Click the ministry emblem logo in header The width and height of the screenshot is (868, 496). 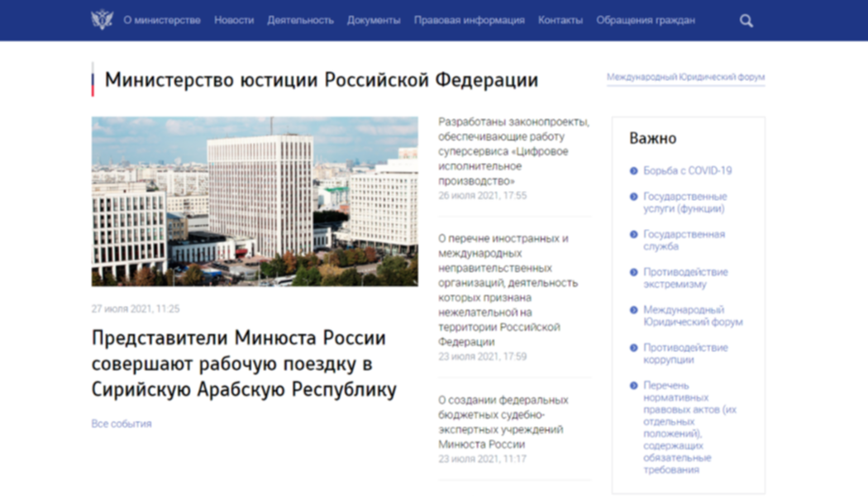pos(102,21)
